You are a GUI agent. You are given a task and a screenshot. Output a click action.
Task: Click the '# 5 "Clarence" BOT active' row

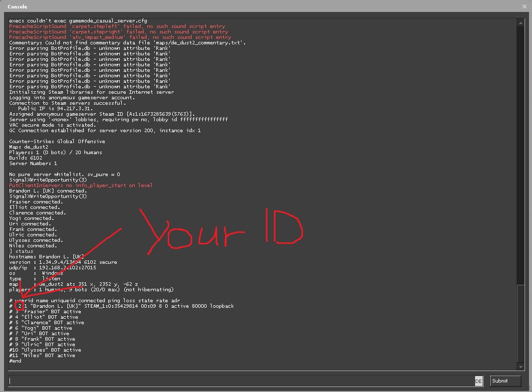(x=47, y=323)
